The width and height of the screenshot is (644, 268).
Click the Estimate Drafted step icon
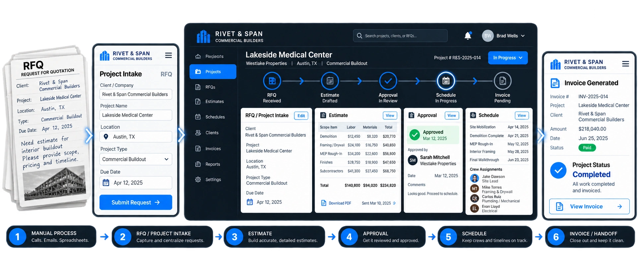tap(330, 81)
